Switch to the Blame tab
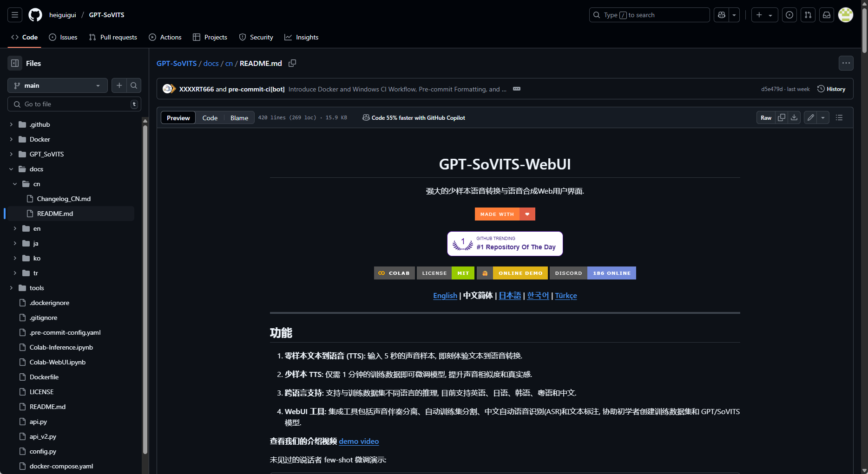Screen dimensions: 868x474 click(238, 117)
